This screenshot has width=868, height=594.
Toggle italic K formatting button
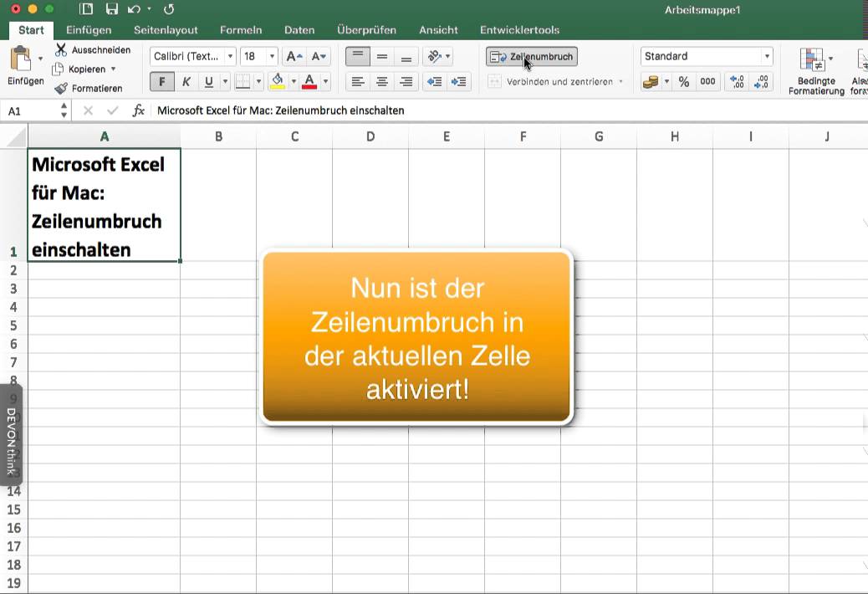pos(186,82)
